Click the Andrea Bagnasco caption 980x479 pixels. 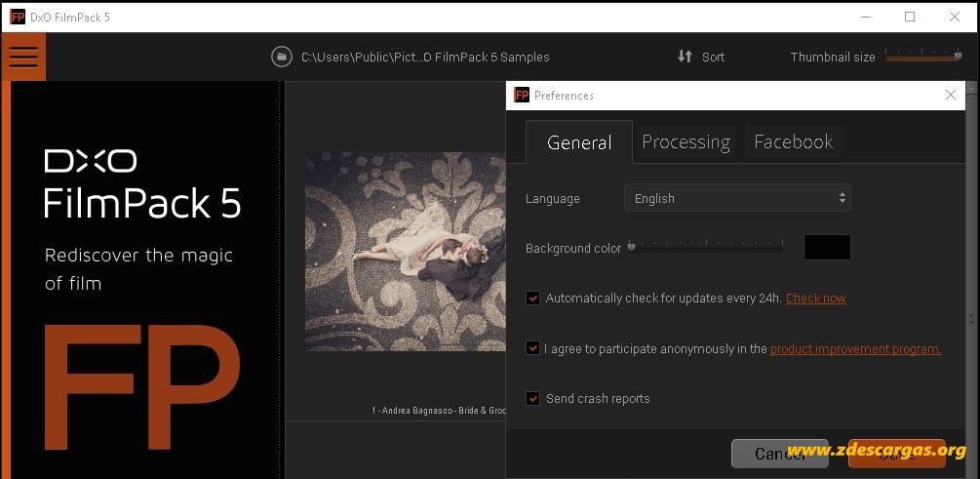pos(438,411)
